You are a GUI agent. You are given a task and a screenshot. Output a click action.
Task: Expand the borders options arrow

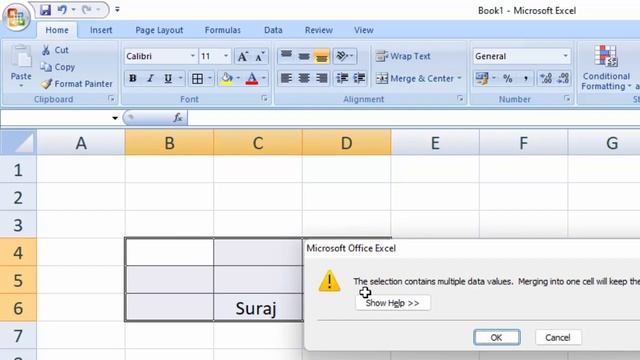click(210, 78)
